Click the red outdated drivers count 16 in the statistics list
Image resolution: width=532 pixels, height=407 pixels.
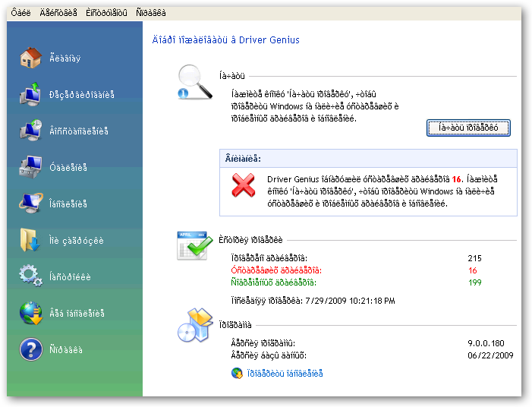pyautogui.click(x=473, y=270)
